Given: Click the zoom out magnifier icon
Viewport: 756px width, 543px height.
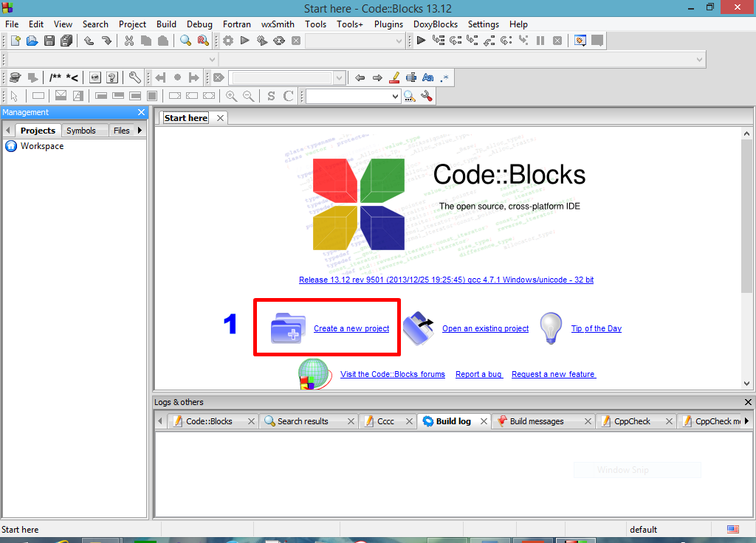Looking at the screenshot, I should click(248, 96).
